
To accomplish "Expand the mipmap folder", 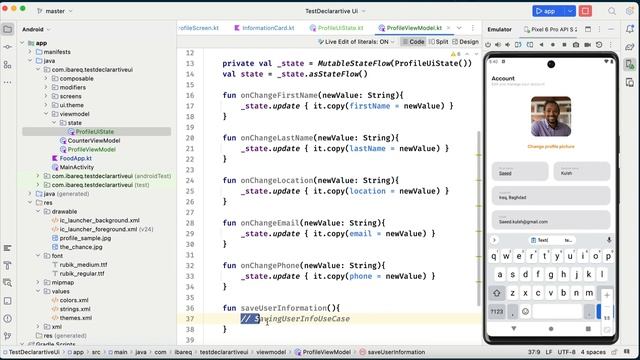I will 38,282.
